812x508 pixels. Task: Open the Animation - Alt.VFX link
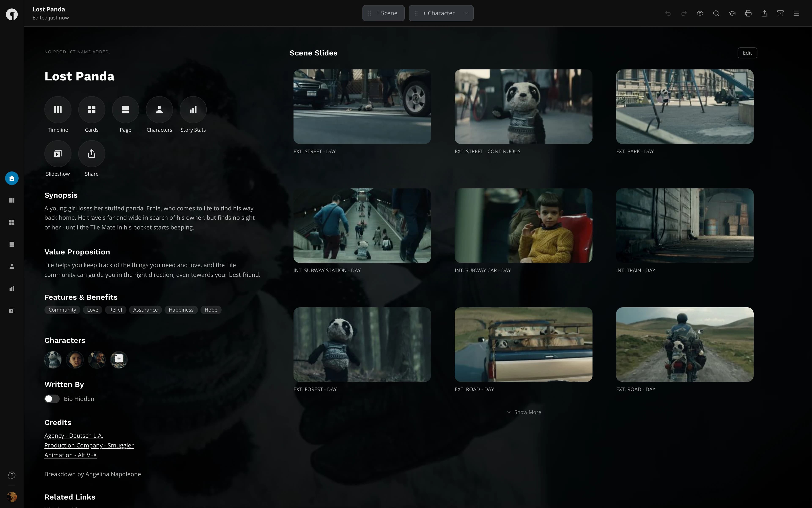70,455
